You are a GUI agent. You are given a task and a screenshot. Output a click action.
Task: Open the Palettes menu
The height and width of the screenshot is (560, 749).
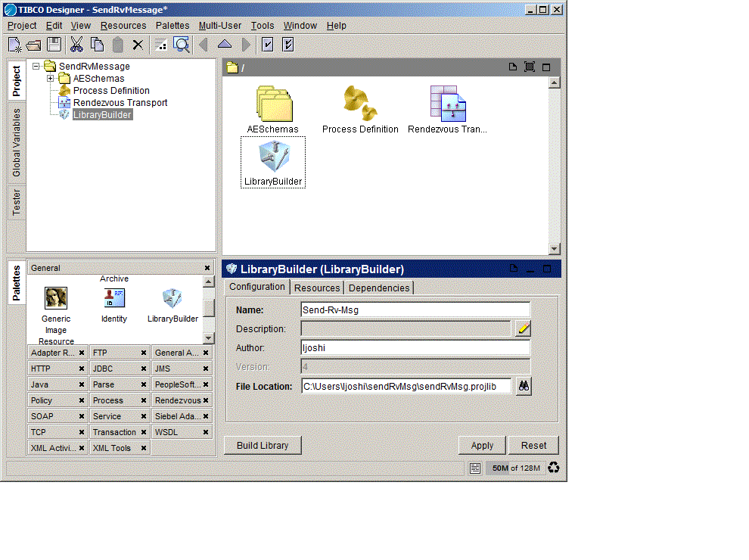(172, 26)
